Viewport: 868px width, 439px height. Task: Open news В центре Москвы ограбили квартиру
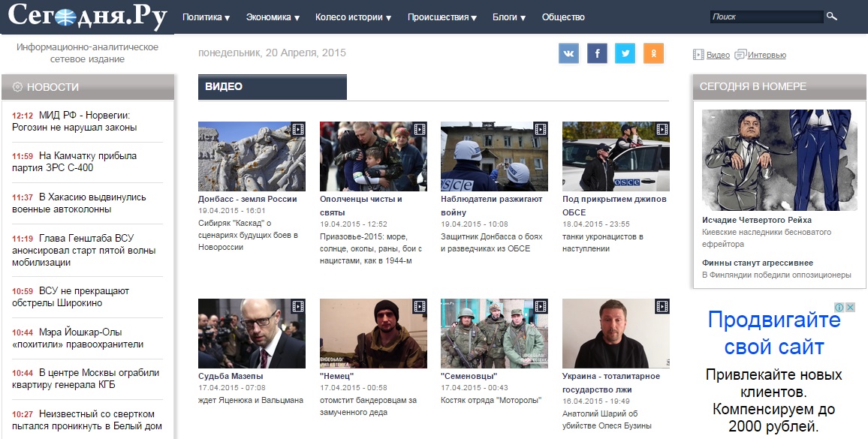(86, 379)
